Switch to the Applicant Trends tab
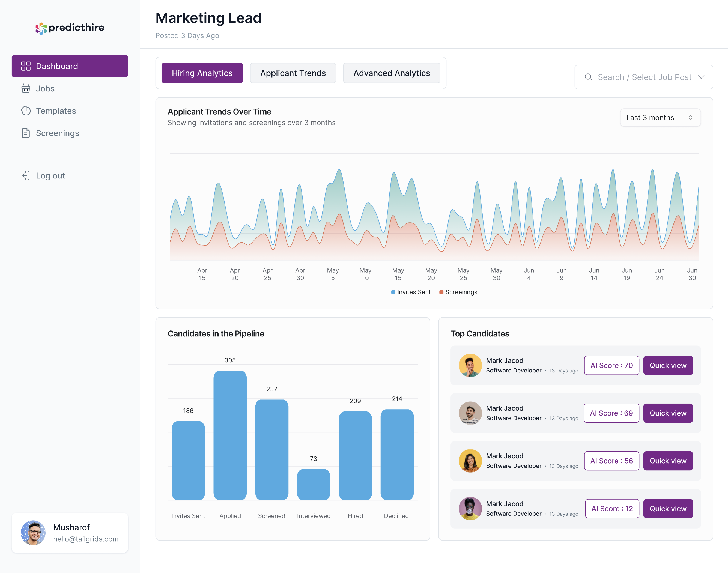The width and height of the screenshot is (728, 573). 294,72
